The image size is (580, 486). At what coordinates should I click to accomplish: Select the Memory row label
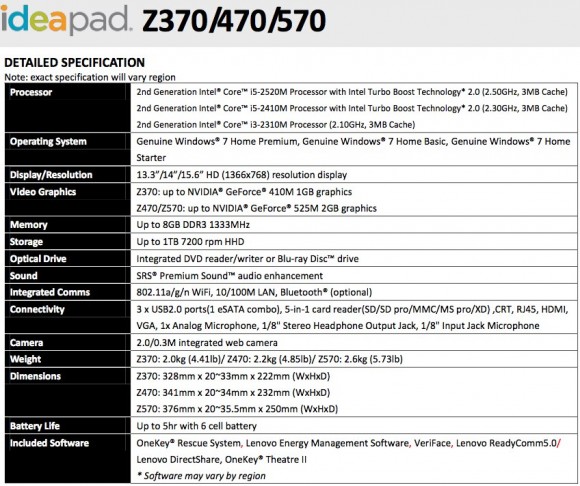pyautogui.click(x=28, y=225)
